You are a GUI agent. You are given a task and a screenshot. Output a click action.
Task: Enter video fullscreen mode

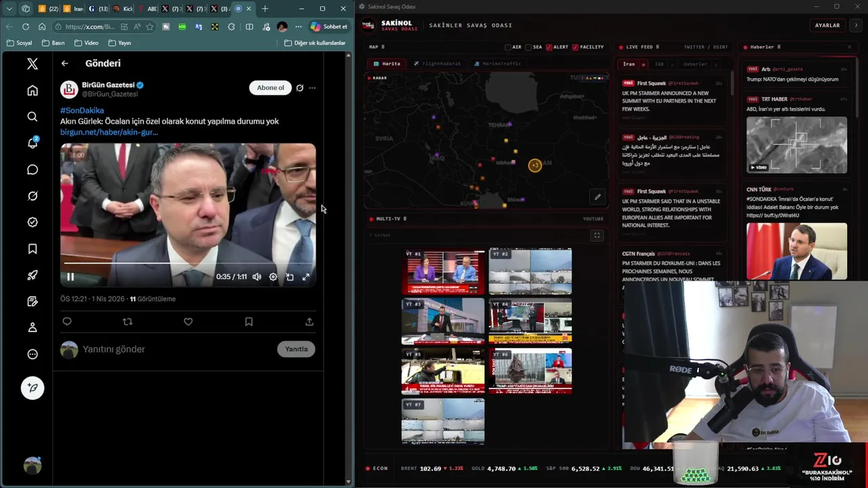[306, 277]
